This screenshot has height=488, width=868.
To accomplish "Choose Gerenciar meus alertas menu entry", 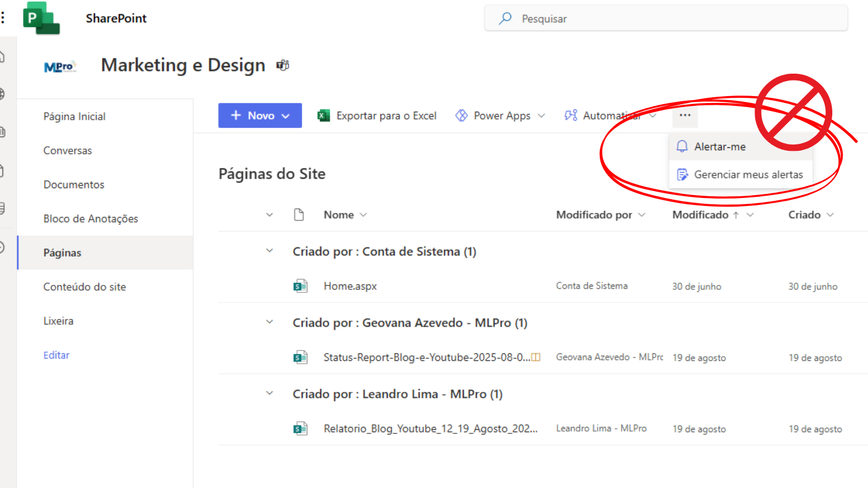I will click(748, 174).
